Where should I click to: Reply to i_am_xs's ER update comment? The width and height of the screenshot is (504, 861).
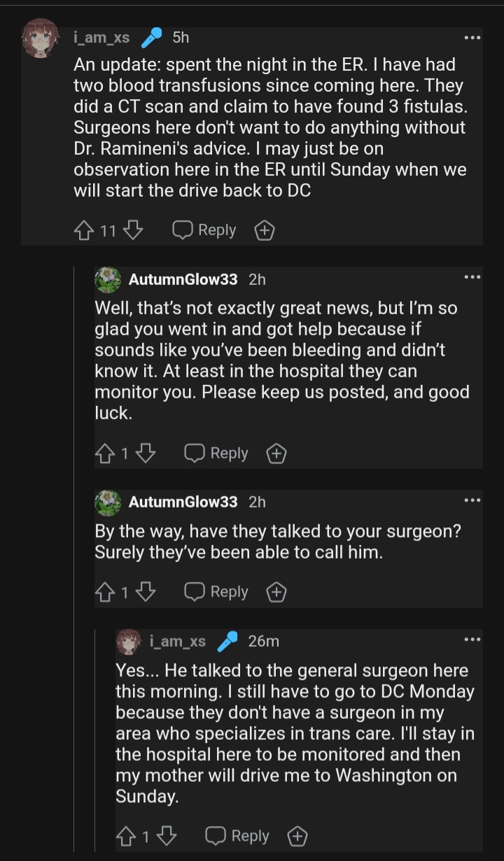coord(205,230)
